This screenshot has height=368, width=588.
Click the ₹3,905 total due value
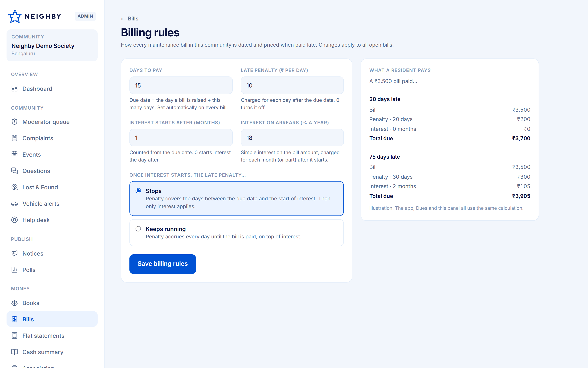tap(521, 196)
